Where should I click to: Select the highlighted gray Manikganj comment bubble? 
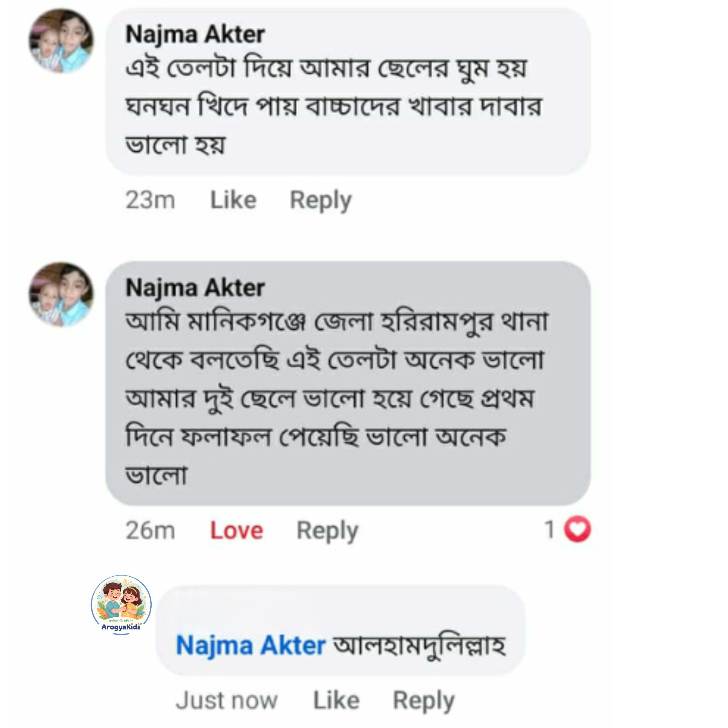[x=348, y=383]
